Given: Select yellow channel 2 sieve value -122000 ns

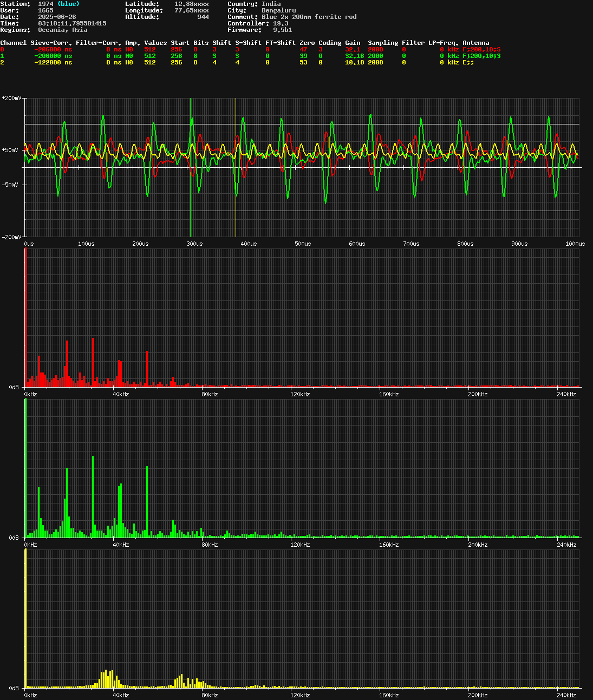Looking at the screenshot, I should pos(53,62).
